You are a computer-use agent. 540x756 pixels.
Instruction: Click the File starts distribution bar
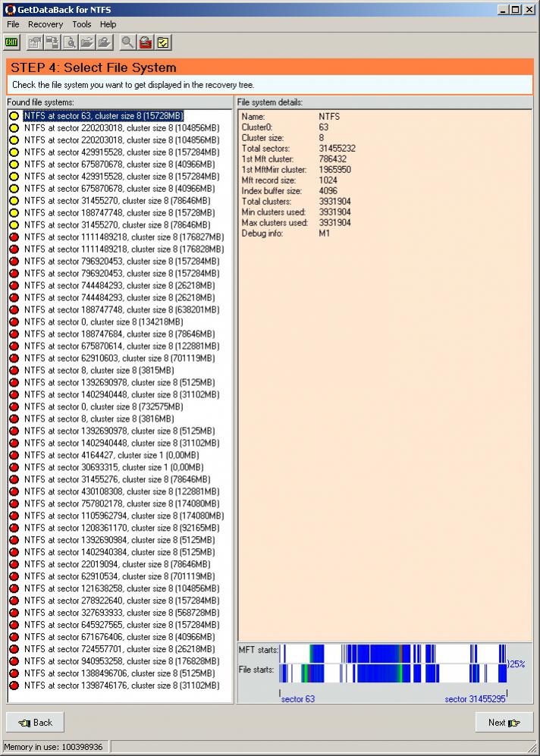(393, 673)
